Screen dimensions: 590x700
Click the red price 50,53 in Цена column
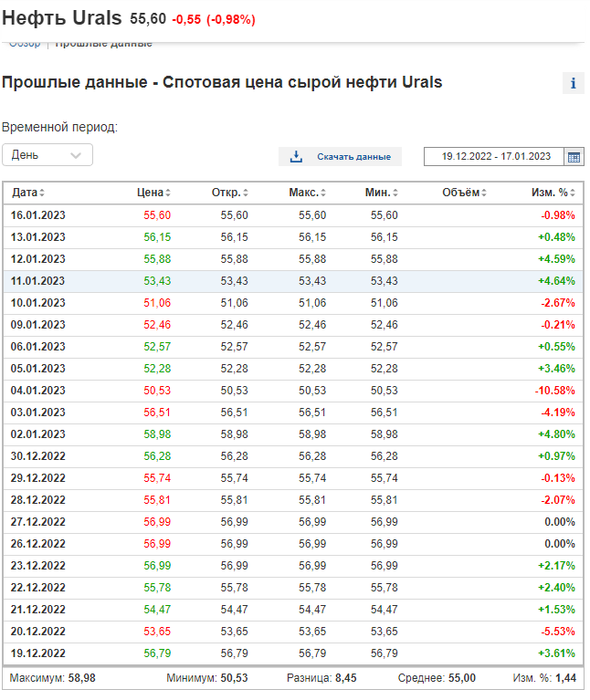coord(157,391)
